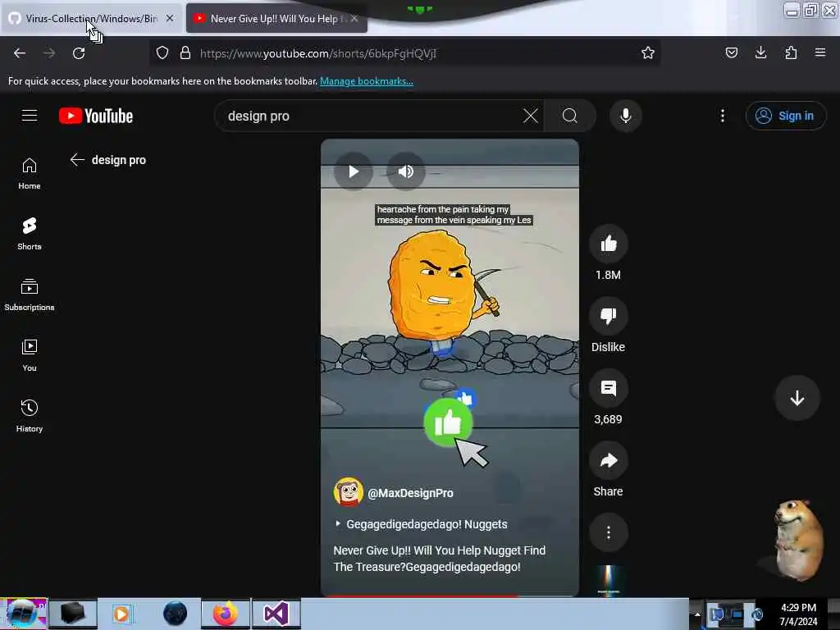Close the Never Give Up YouTube tab
Screen dimensions: 840x630
pos(354,18)
